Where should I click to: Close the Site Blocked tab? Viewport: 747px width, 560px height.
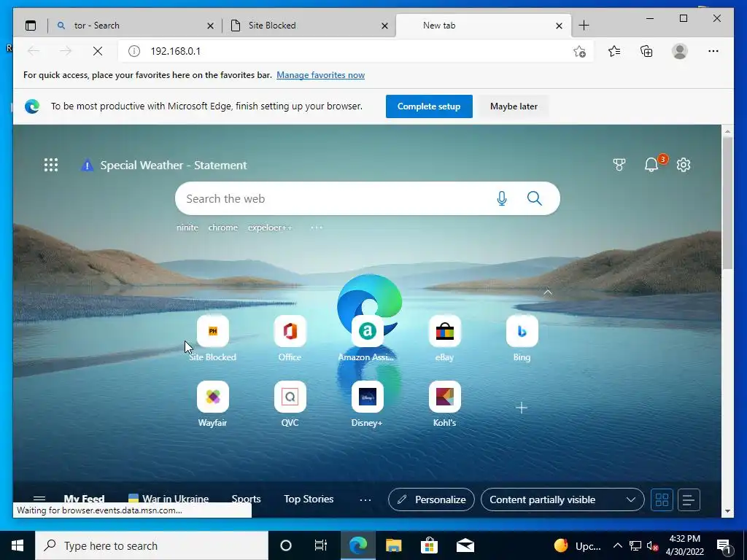(385, 26)
